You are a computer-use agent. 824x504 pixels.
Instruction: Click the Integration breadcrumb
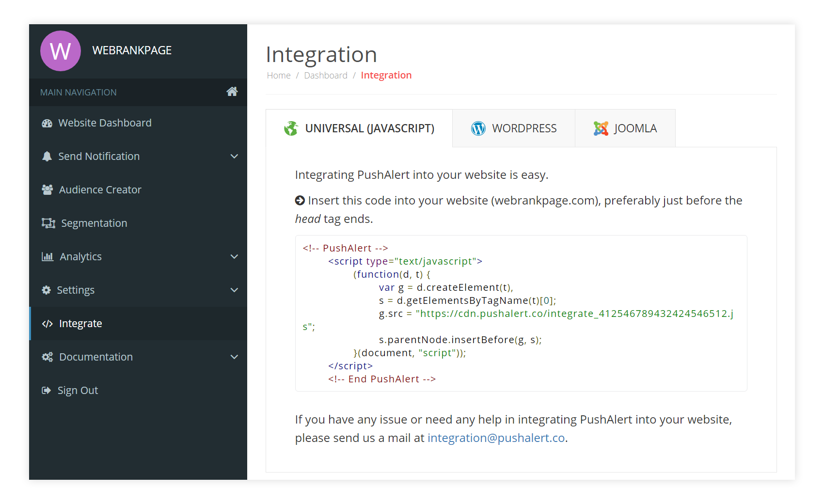386,75
